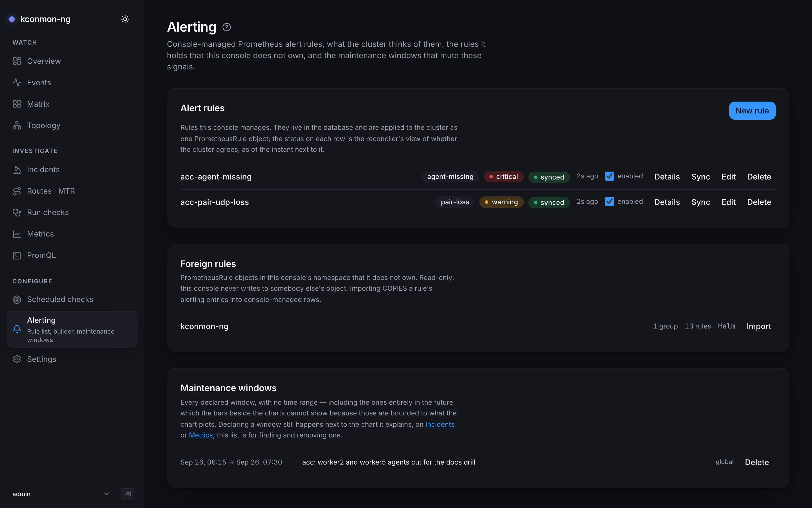Import the kconmon-ng foreign rule
Image resolution: width=812 pixels, height=508 pixels.
pos(759,326)
